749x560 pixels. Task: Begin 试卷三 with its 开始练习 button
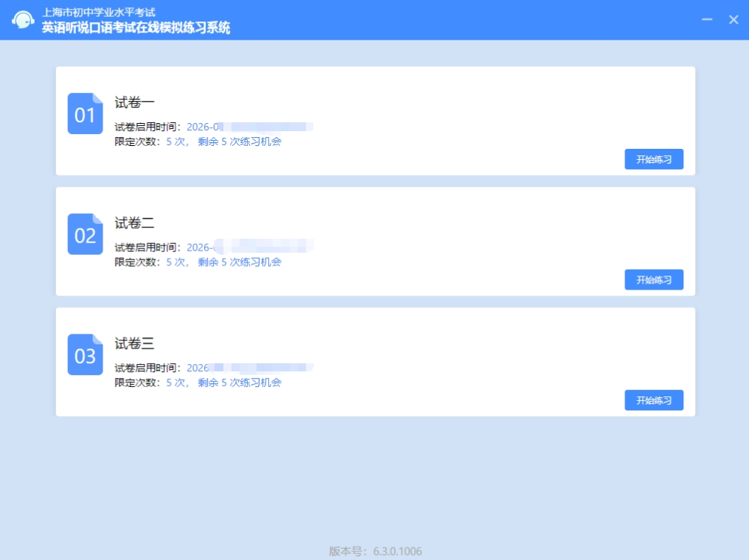653,400
